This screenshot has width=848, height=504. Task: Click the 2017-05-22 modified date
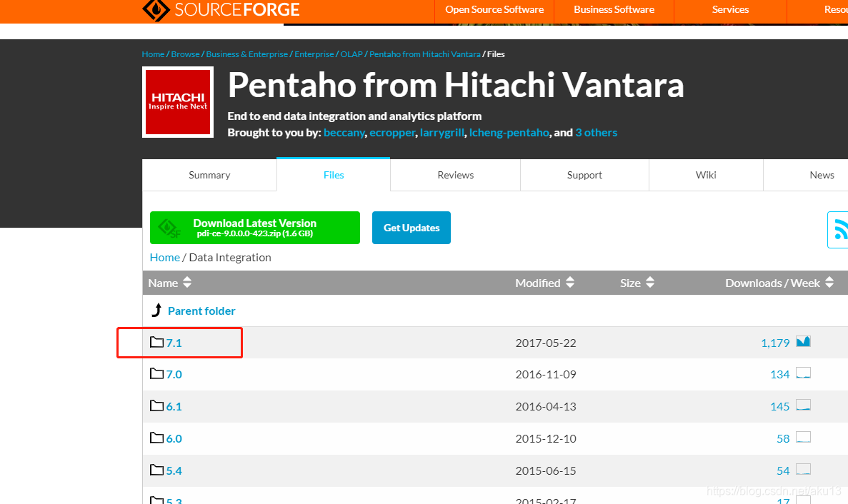point(546,343)
